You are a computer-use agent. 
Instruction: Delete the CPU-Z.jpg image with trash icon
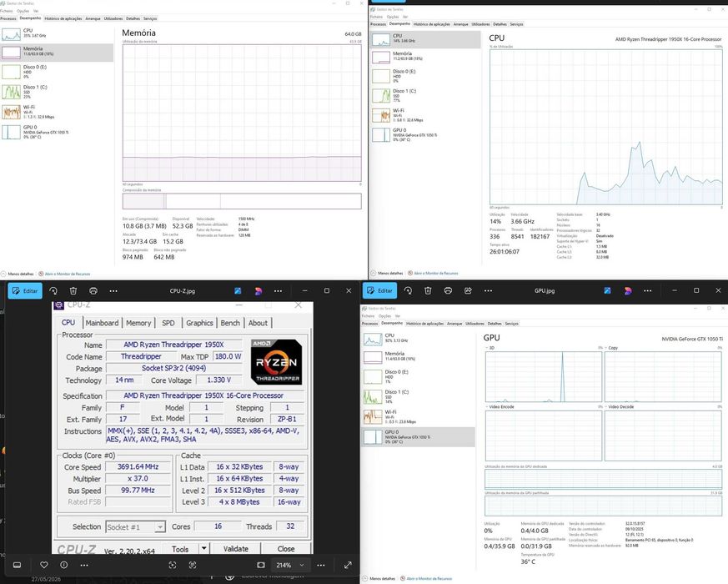(x=73, y=291)
